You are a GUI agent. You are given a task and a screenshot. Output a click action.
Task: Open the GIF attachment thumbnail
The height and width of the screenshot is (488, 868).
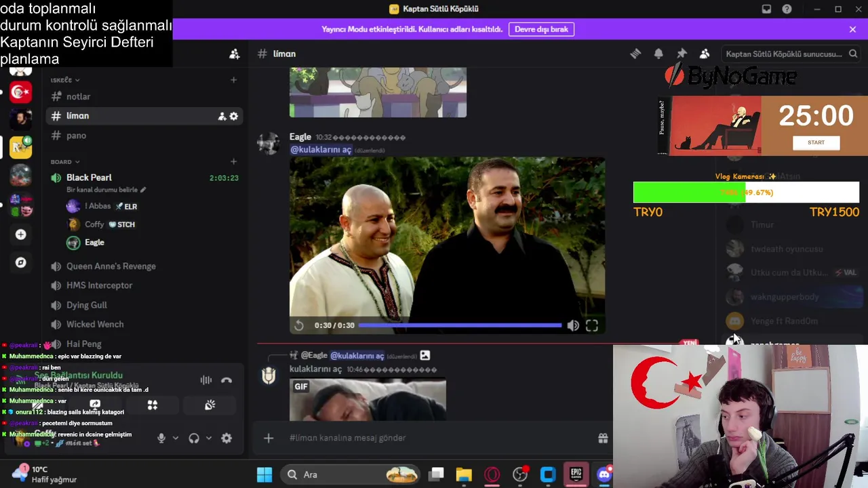tap(368, 400)
